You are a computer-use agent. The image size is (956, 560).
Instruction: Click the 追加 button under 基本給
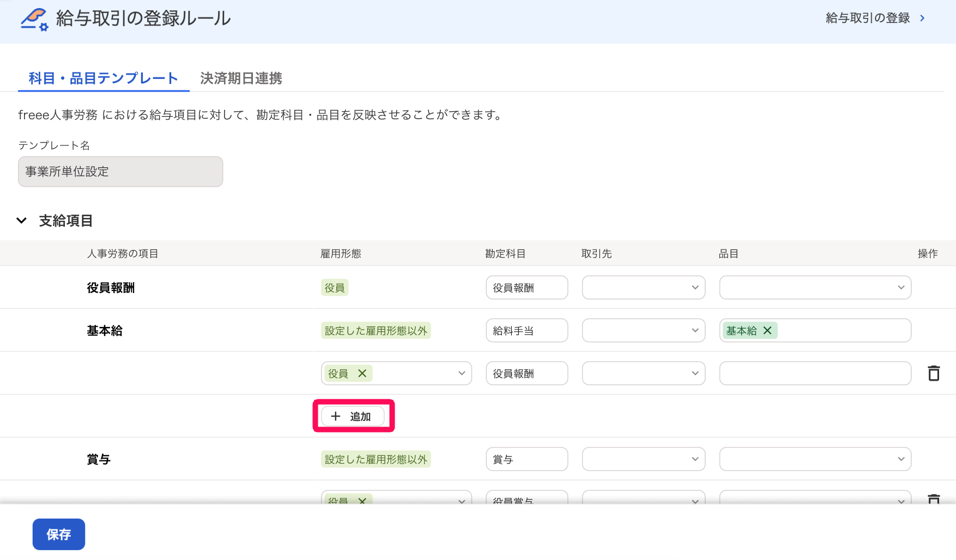click(353, 416)
